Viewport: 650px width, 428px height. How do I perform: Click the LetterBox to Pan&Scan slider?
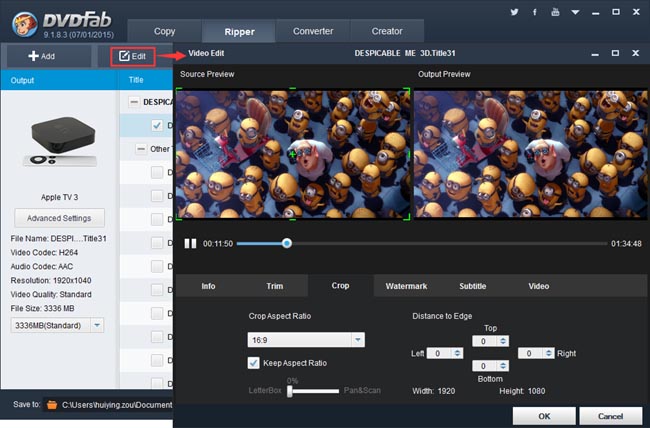tap(313, 391)
